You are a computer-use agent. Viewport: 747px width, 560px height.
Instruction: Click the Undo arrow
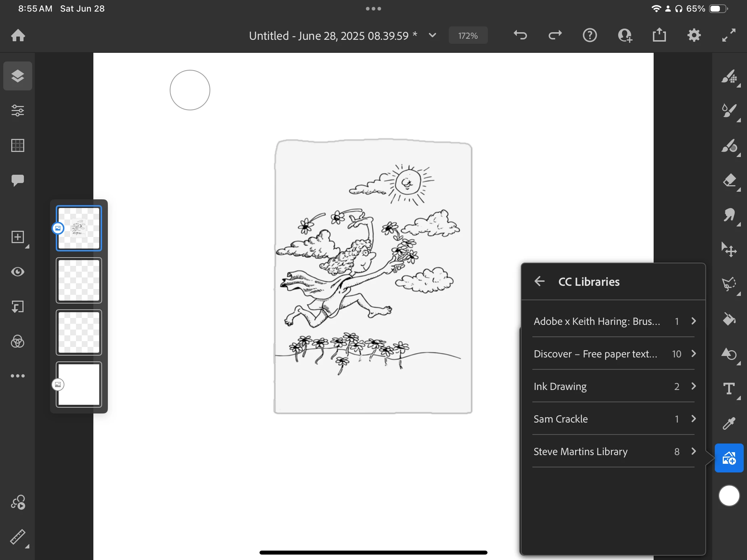(520, 35)
